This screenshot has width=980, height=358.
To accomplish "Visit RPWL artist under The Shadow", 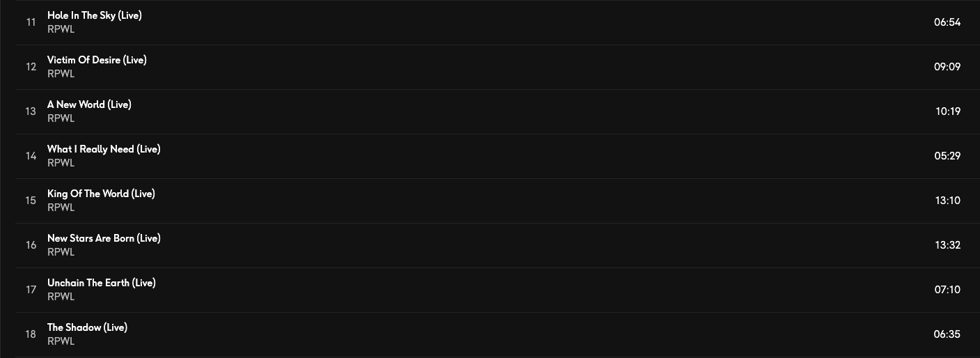I will click(x=61, y=341).
